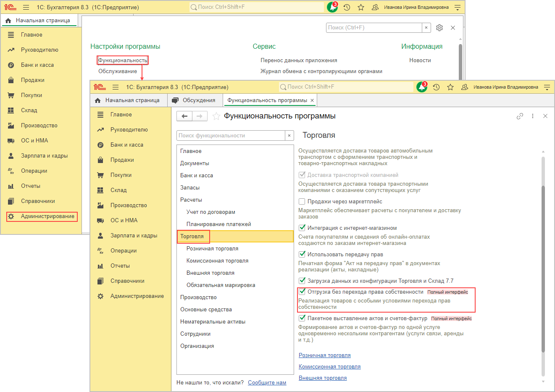
Task: Open notifications bell in front window
Action: [x=422, y=87]
